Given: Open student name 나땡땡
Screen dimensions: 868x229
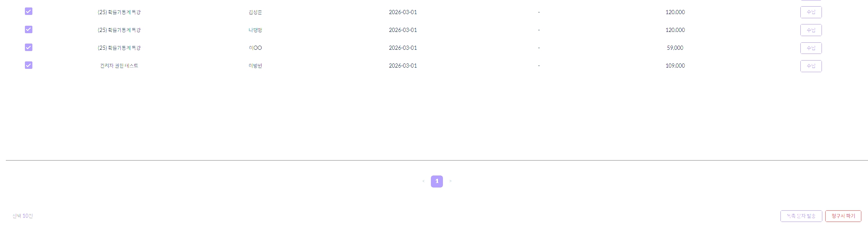Looking at the screenshot, I should click(x=255, y=30).
